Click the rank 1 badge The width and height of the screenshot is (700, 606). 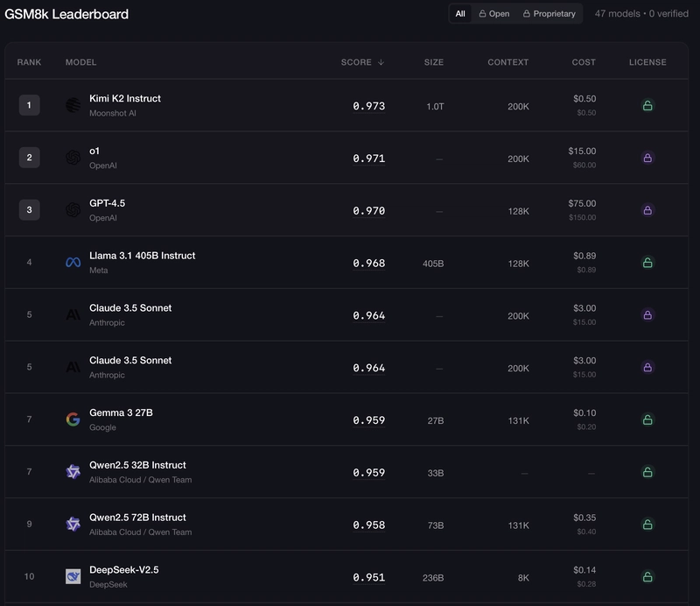(x=29, y=106)
